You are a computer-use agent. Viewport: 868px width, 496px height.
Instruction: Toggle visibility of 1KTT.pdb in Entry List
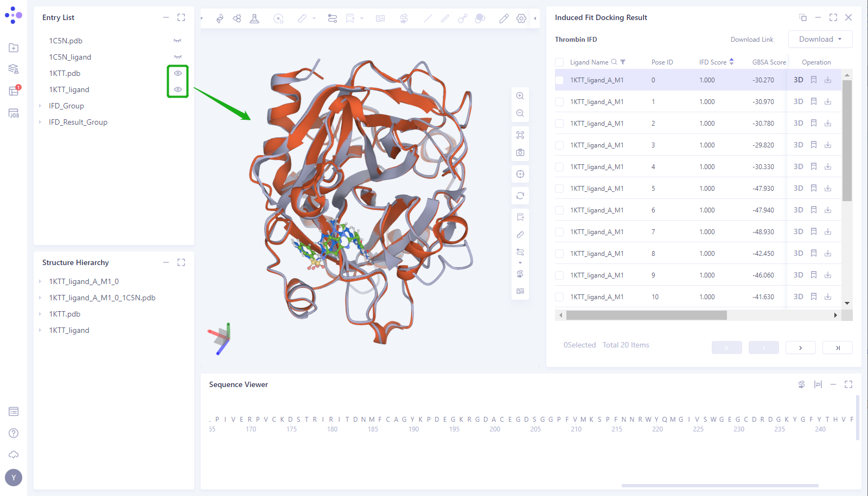pos(178,73)
